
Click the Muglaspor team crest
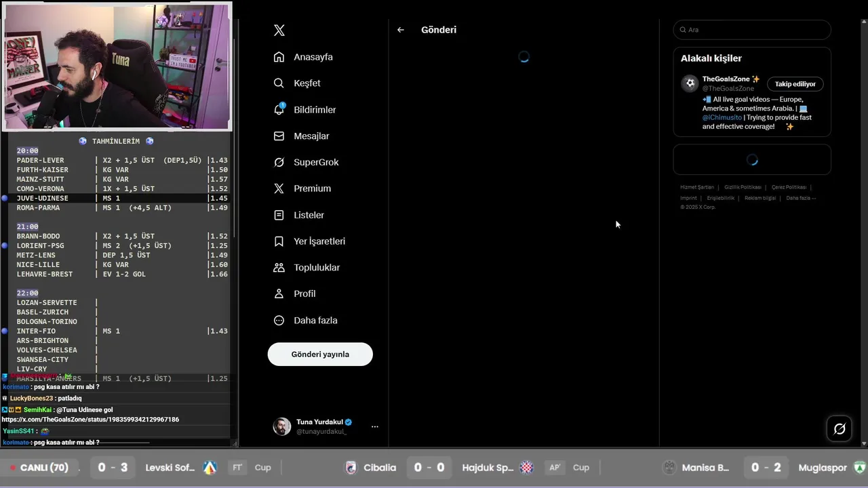pos(860,468)
